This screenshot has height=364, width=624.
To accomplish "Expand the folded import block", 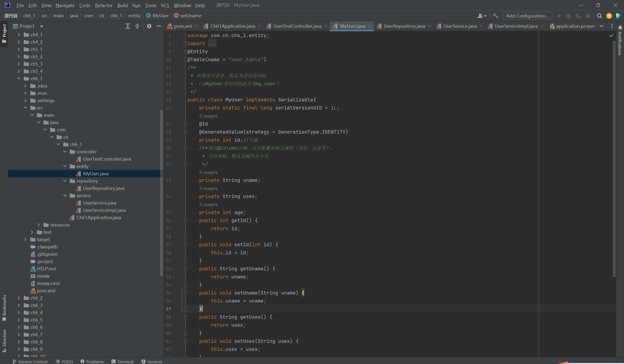I will tap(185, 44).
